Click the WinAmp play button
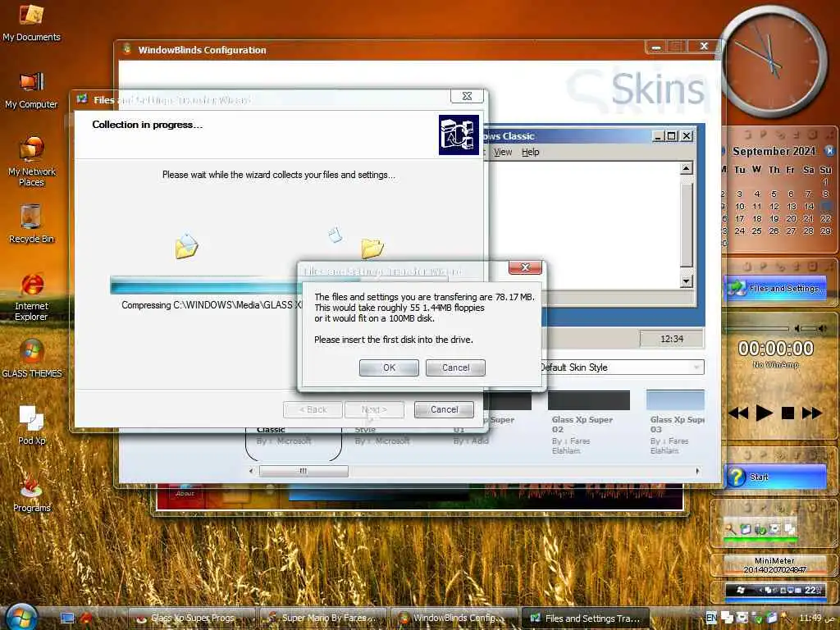Screen dimensions: 840x630 (x=764, y=413)
